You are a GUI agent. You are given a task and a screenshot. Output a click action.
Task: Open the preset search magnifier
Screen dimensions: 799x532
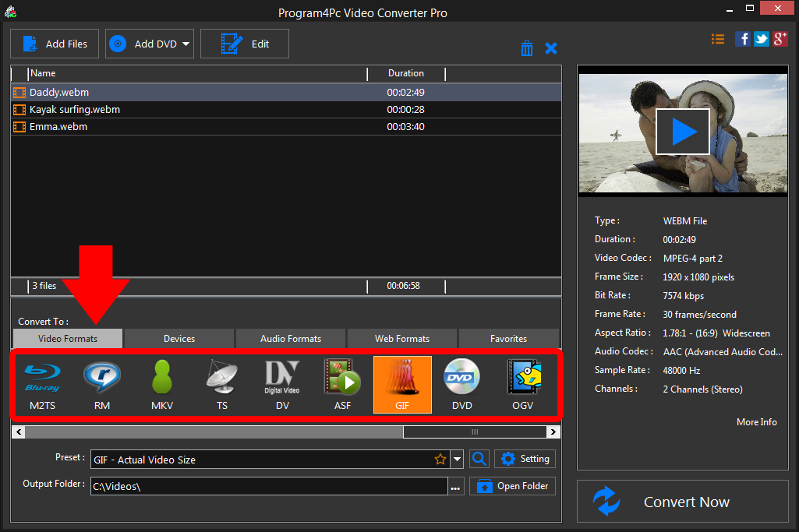[479, 459]
